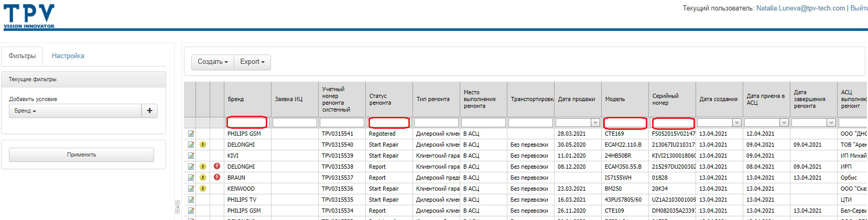Focus the Место выполнения ремонта filter field

(483, 123)
